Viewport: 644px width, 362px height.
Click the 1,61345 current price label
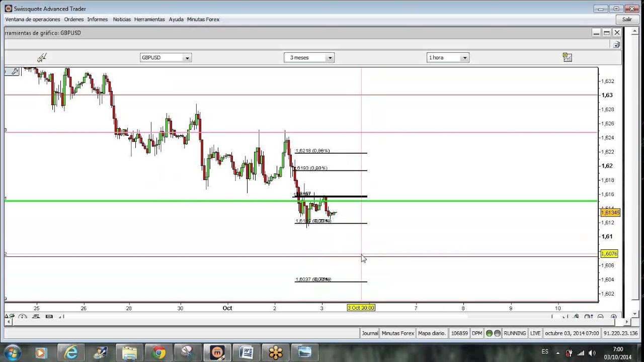pos(610,213)
